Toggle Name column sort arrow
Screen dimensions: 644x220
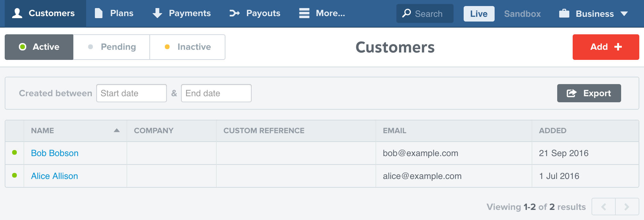tap(117, 131)
